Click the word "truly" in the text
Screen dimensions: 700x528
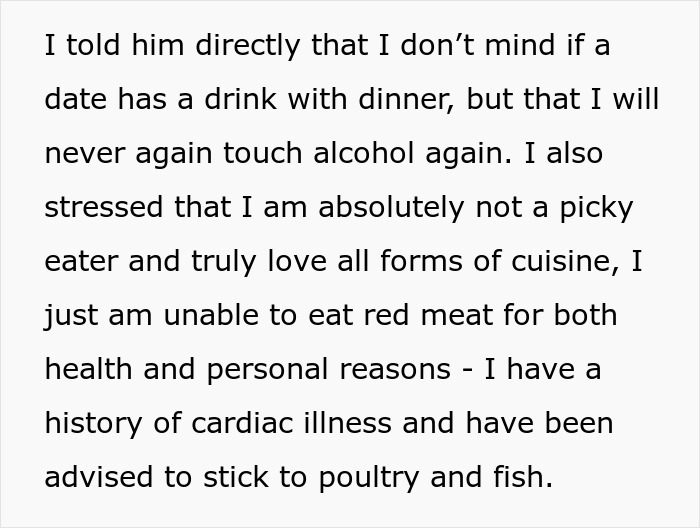tap(215, 263)
